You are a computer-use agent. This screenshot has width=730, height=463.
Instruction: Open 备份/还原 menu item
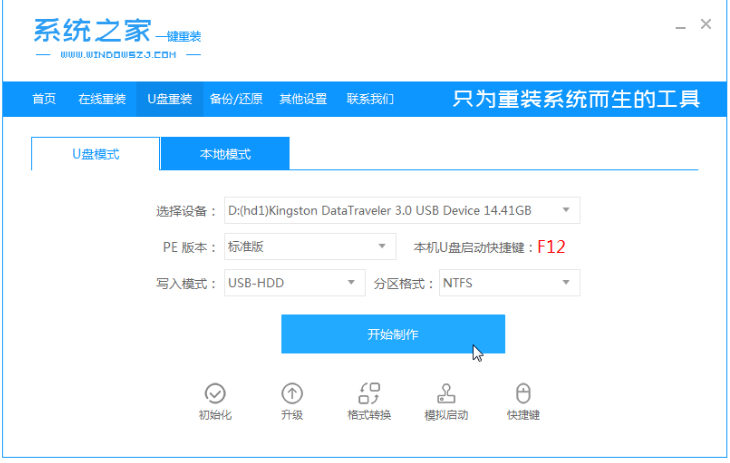[236, 99]
